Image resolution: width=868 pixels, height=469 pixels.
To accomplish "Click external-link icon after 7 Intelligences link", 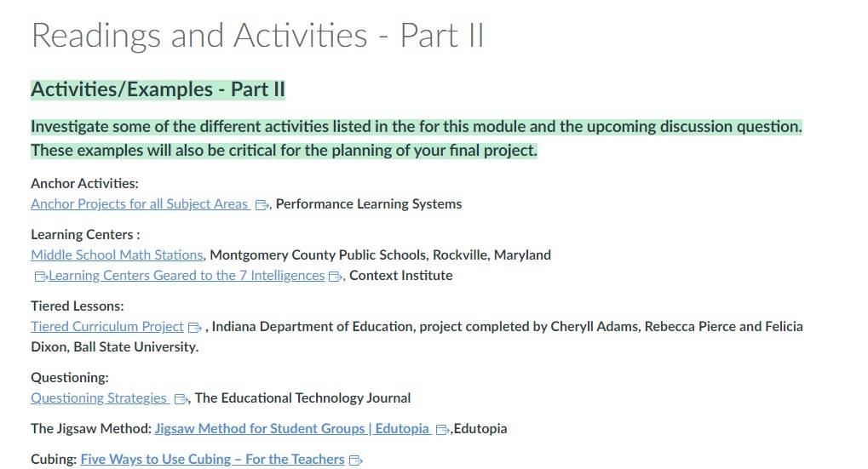I will pos(335,276).
